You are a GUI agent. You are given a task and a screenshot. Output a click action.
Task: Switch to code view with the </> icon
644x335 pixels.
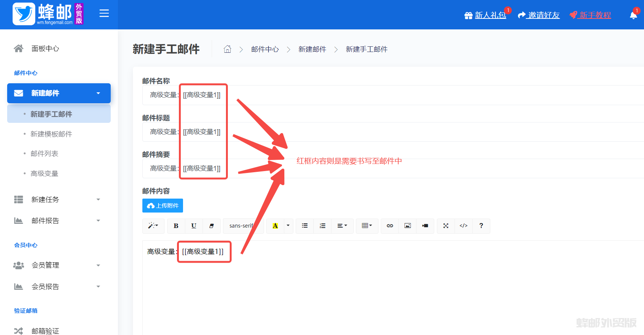coord(463,226)
